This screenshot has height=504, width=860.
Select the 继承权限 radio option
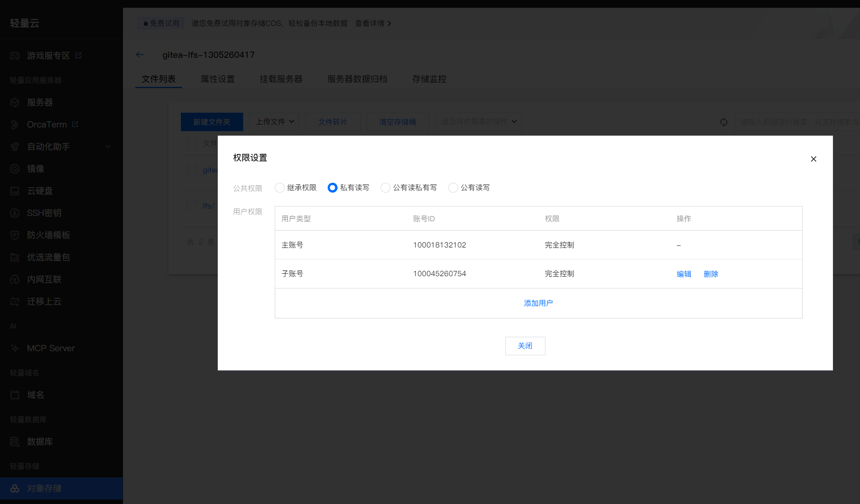click(x=280, y=188)
